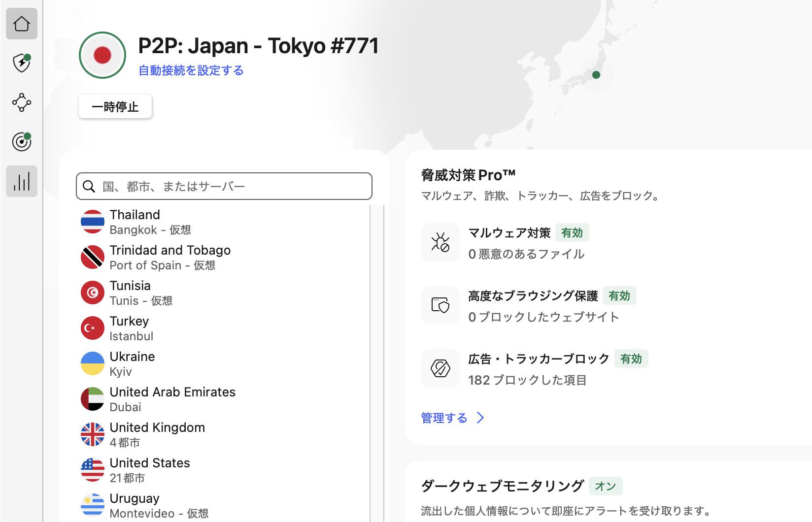Select United States from server list
Screen dimensions: 812x522
(x=150, y=470)
